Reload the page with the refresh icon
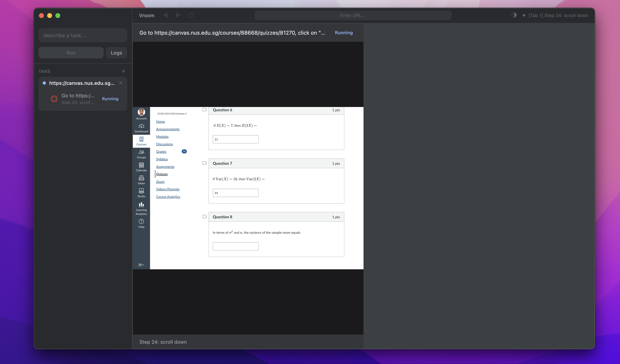 pyautogui.click(x=191, y=15)
